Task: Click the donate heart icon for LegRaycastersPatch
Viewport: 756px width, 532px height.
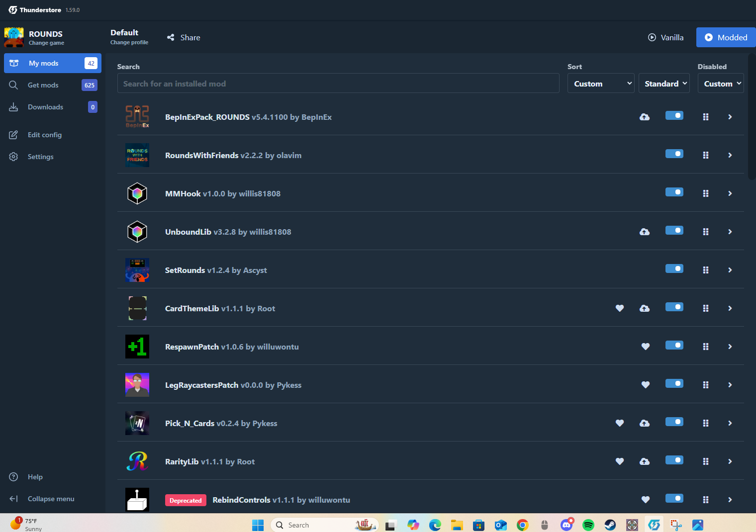Action: [646, 385]
